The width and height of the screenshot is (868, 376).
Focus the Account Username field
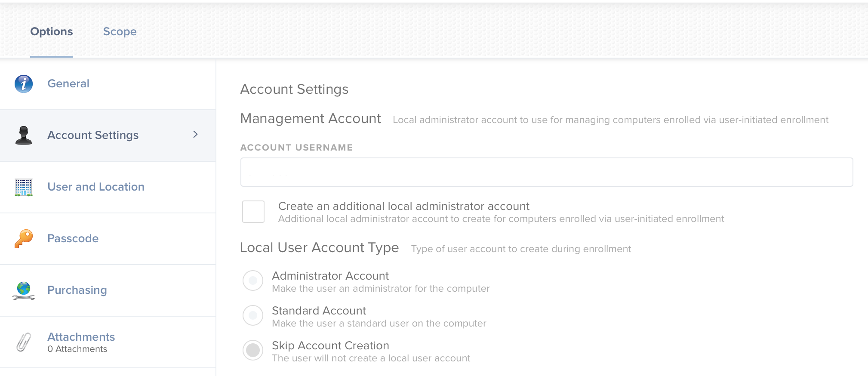(x=547, y=172)
